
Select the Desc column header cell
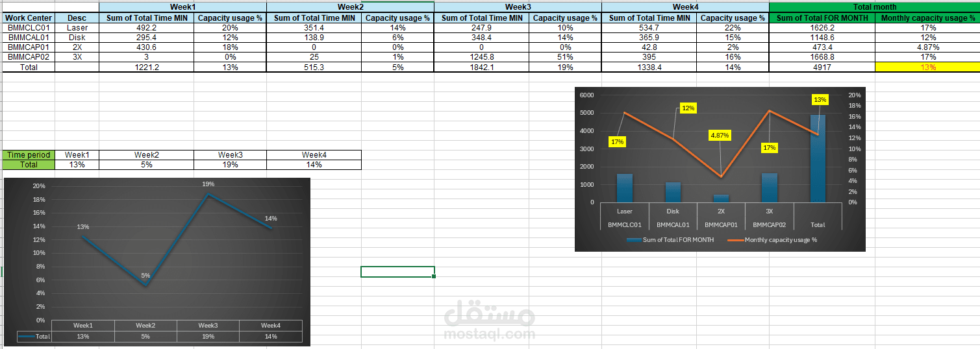(77, 18)
